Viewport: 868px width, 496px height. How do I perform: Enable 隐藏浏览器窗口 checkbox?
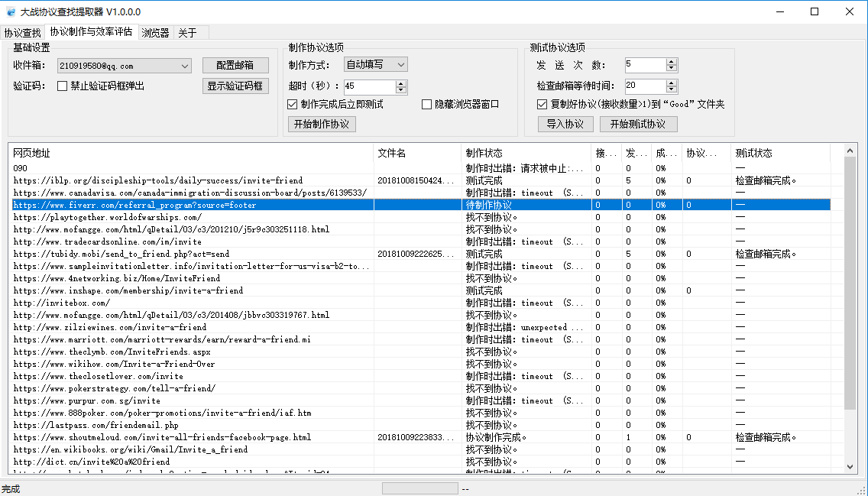point(427,105)
